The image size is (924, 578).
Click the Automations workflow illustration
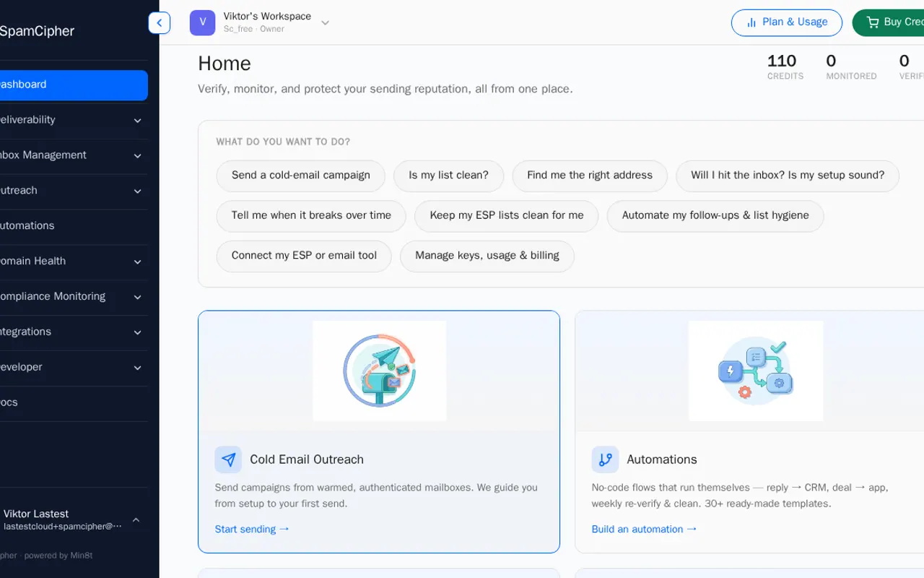tap(756, 371)
